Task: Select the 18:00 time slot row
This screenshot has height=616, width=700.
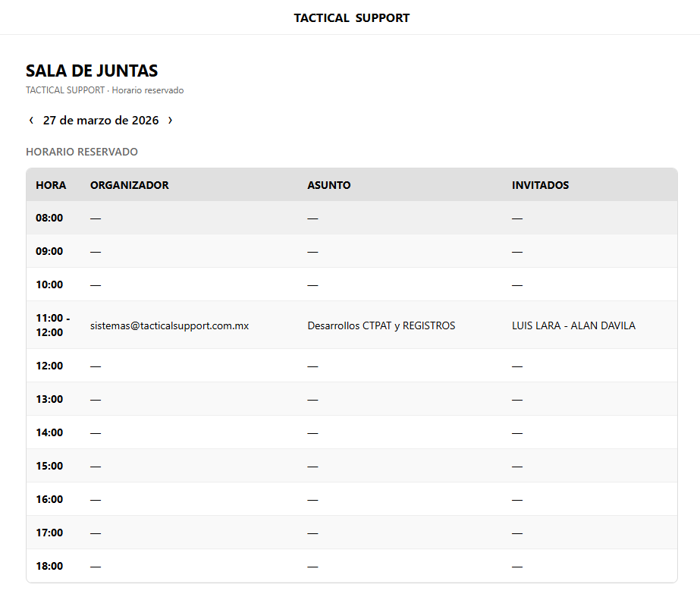Action: [352, 566]
